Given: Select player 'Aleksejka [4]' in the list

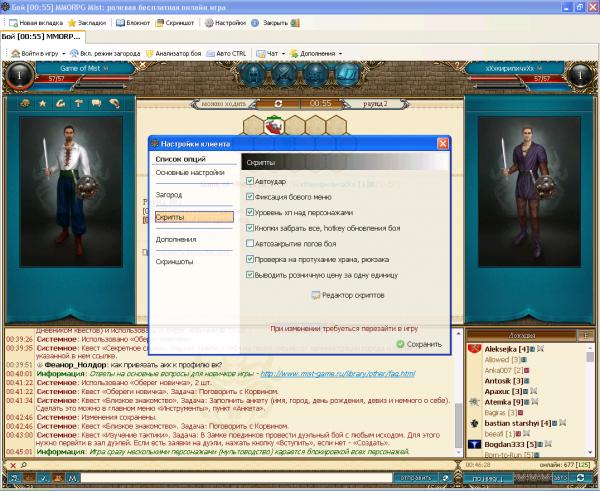Looking at the screenshot, I should click(507, 349).
